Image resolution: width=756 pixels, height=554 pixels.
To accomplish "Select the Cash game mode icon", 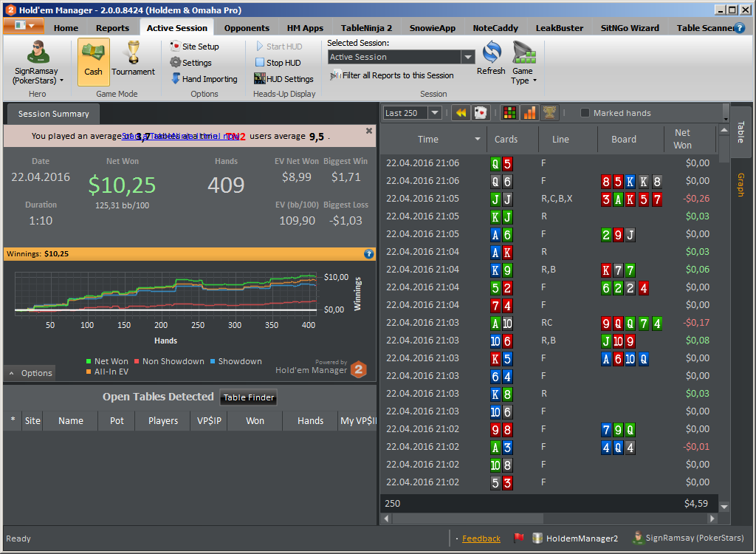I will [93, 62].
